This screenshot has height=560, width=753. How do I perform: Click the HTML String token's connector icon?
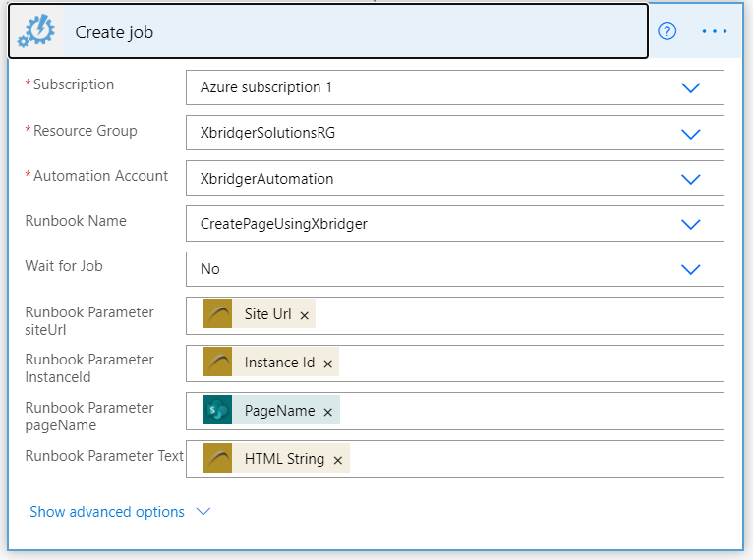(x=217, y=458)
